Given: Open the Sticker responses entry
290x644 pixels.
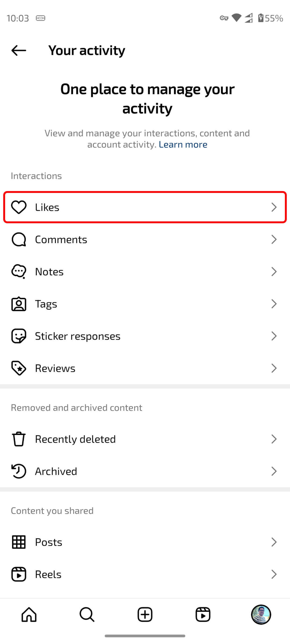Looking at the screenshot, I should pyautogui.click(x=145, y=336).
